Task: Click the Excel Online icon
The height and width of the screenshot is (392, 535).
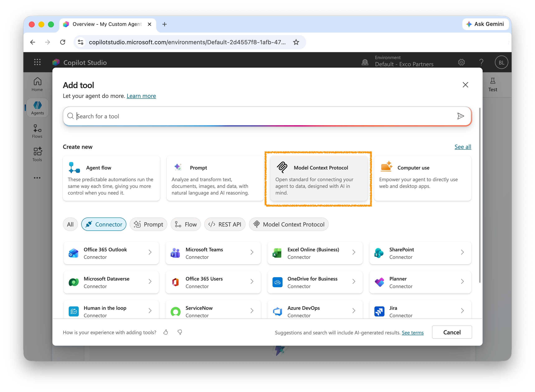Action: pyautogui.click(x=277, y=253)
